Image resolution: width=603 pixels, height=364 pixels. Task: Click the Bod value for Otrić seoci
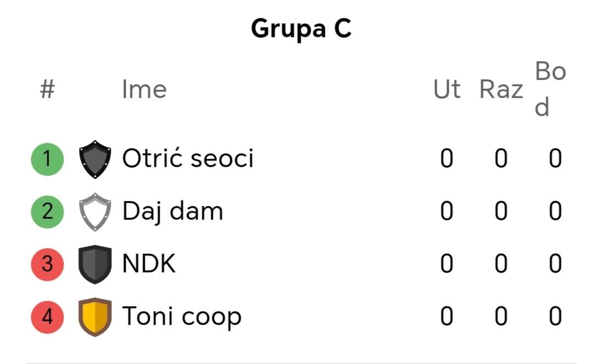pos(555,159)
